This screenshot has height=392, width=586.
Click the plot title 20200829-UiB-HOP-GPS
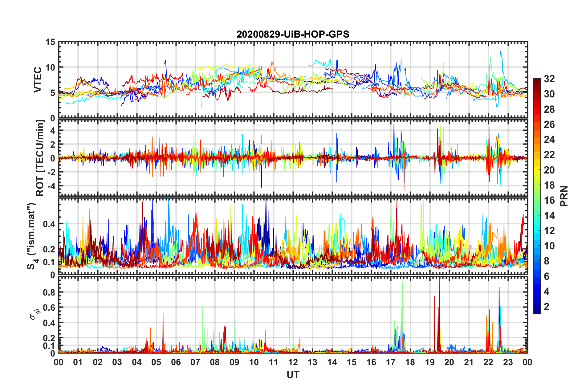tap(293, 34)
